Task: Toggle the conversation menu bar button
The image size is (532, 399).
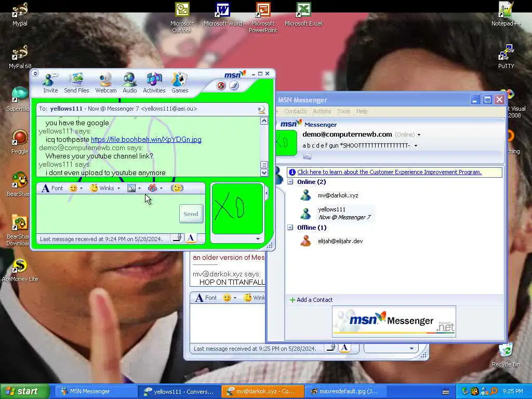Action: pyautogui.click(x=35, y=73)
